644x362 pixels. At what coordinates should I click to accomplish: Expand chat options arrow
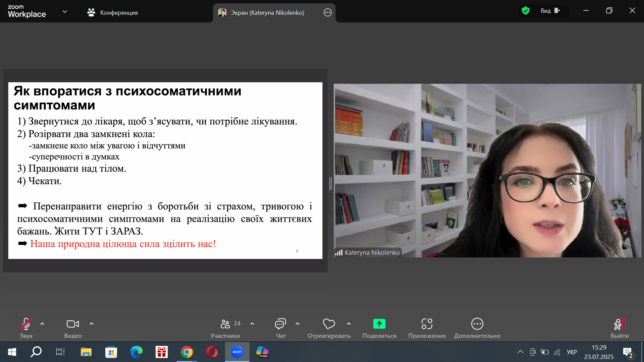(x=298, y=324)
